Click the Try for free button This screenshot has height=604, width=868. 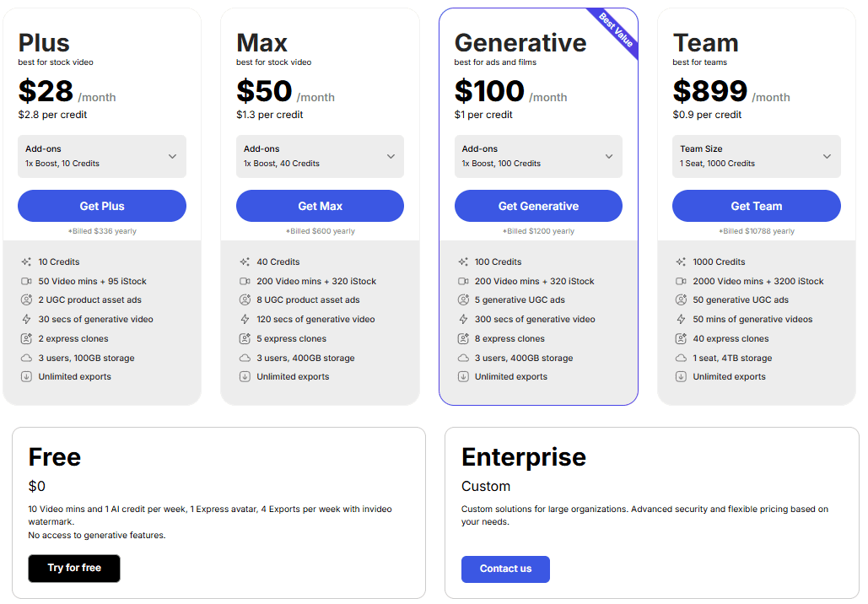[x=73, y=569]
